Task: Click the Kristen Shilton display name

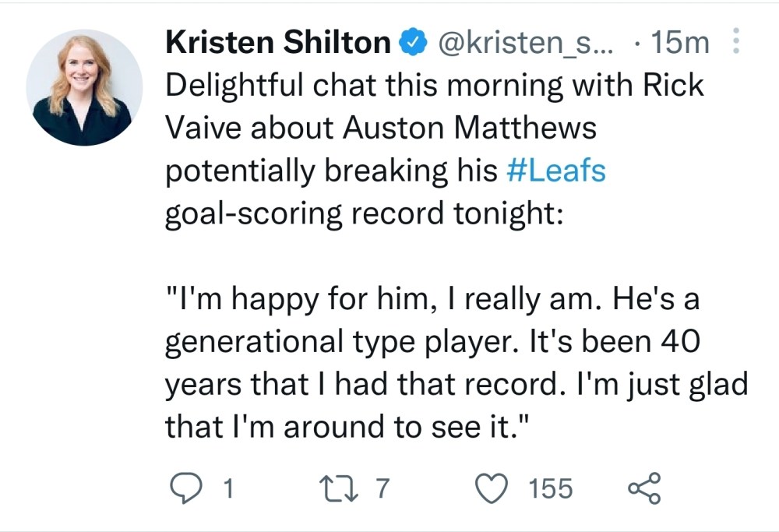Action: pyautogui.click(x=278, y=44)
